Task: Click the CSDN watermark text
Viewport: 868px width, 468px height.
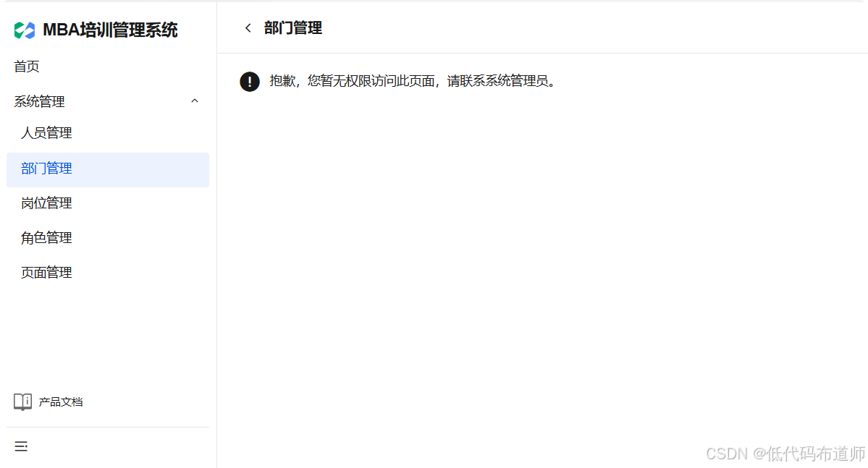Action: (727, 454)
